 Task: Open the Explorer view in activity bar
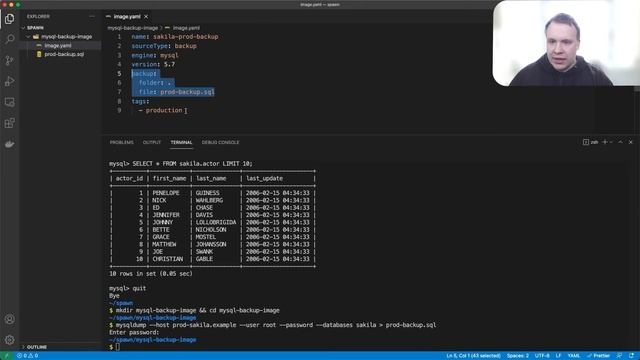point(9,19)
